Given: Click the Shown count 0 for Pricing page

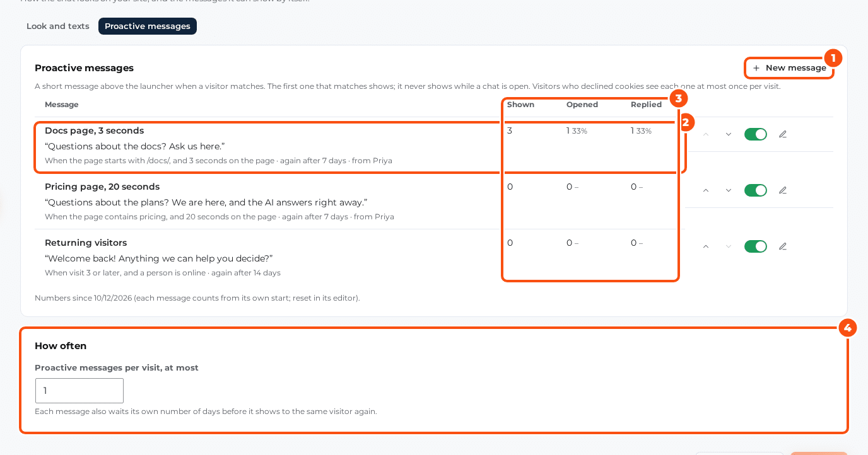Looking at the screenshot, I should pos(510,187).
